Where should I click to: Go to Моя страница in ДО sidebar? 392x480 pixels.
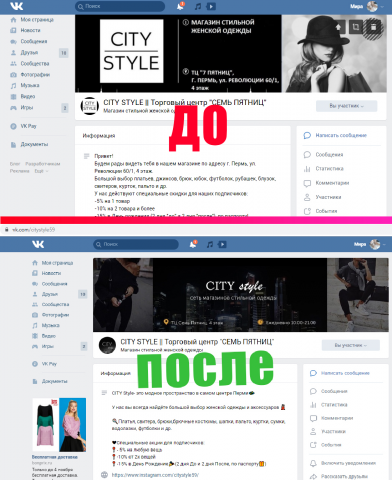pyautogui.click(x=32, y=20)
